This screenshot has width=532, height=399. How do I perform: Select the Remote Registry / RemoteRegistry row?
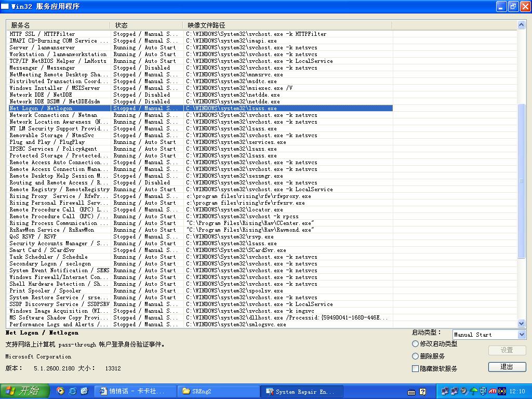200,189
